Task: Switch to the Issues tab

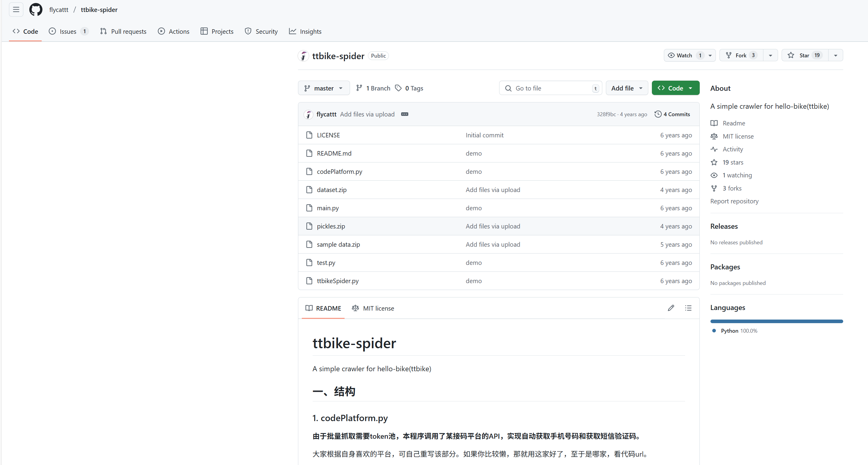Action: coord(68,31)
